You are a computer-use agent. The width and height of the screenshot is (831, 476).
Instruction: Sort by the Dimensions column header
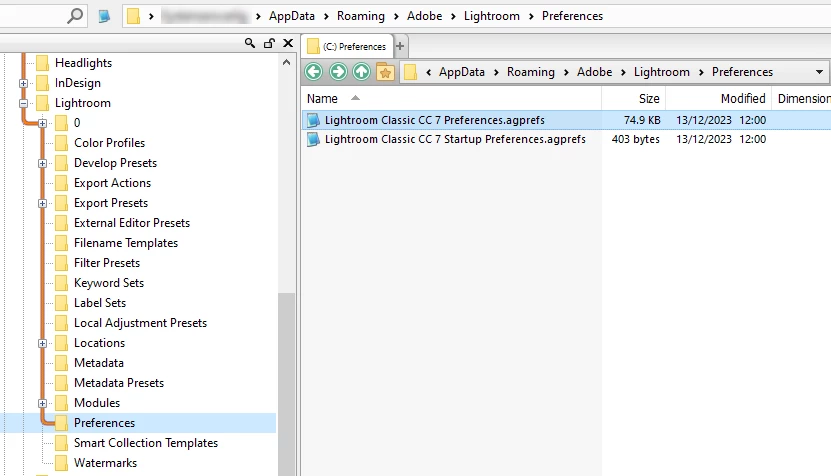801,99
